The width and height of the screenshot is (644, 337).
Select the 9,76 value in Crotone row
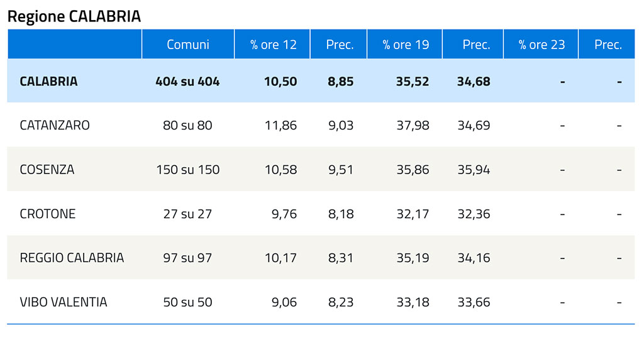pos(284,214)
